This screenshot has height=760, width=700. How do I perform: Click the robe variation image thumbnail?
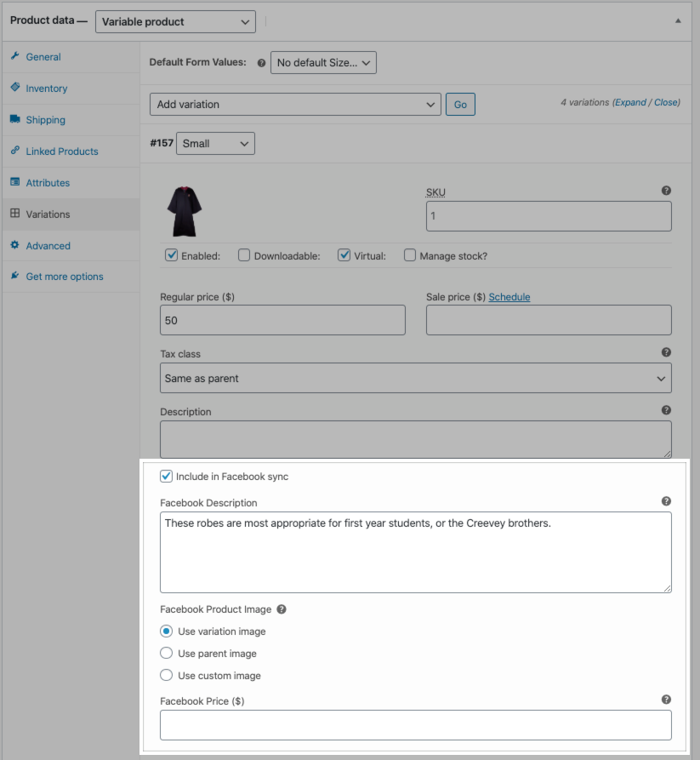tap(185, 211)
